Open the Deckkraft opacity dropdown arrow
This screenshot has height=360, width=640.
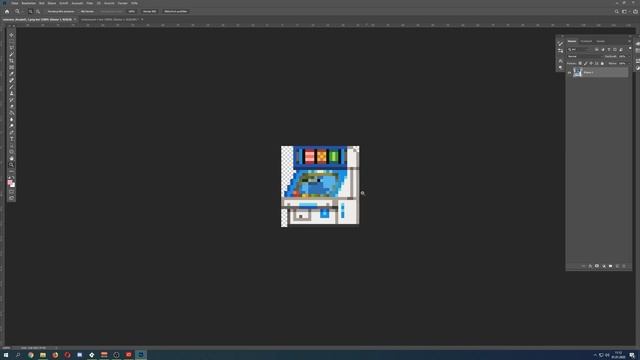point(629,56)
